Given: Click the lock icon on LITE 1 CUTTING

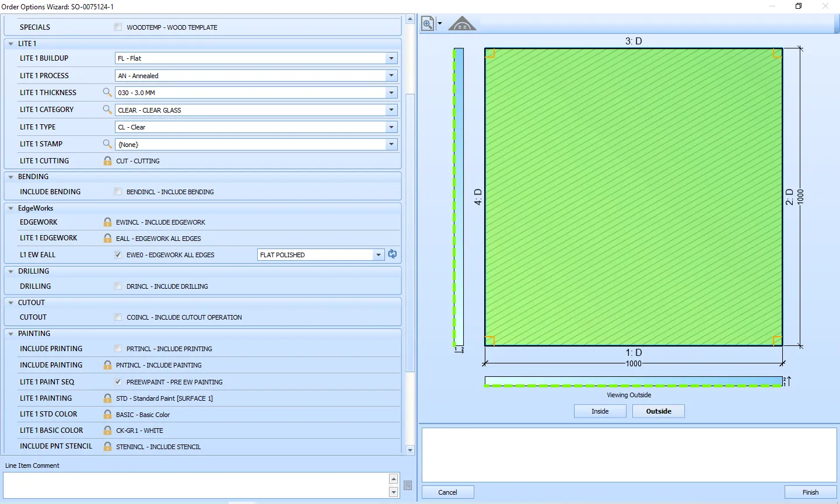Looking at the screenshot, I should 107,160.
